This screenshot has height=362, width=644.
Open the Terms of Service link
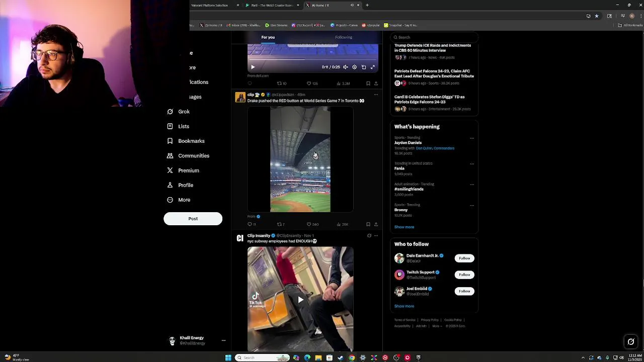[x=405, y=320]
